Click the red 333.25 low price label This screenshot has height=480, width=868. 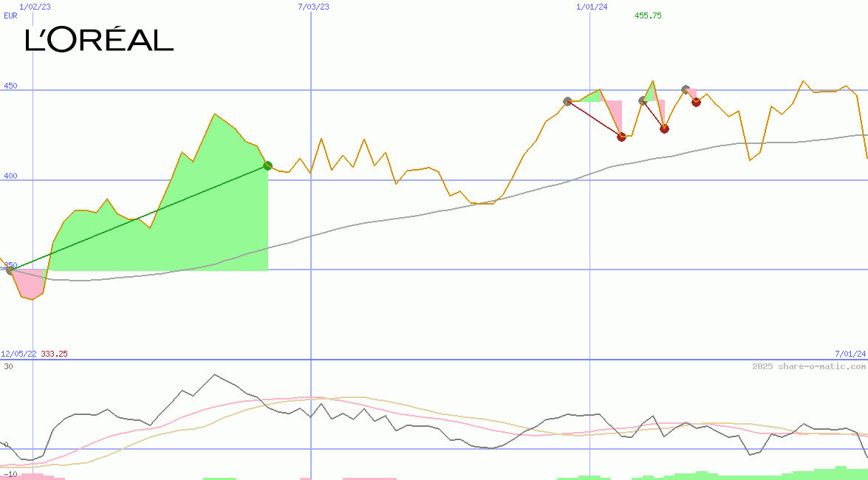click(55, 354)
